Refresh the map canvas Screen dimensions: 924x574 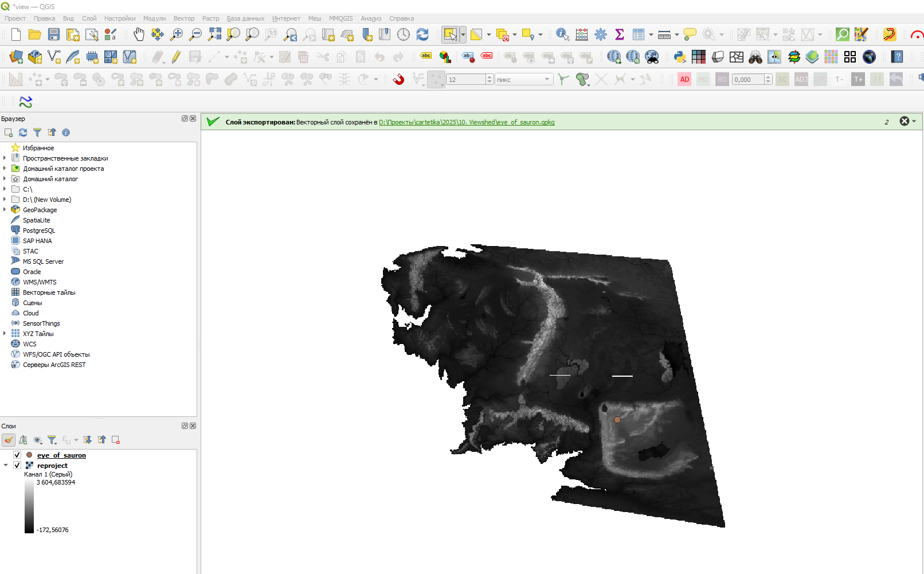point(422,34)
